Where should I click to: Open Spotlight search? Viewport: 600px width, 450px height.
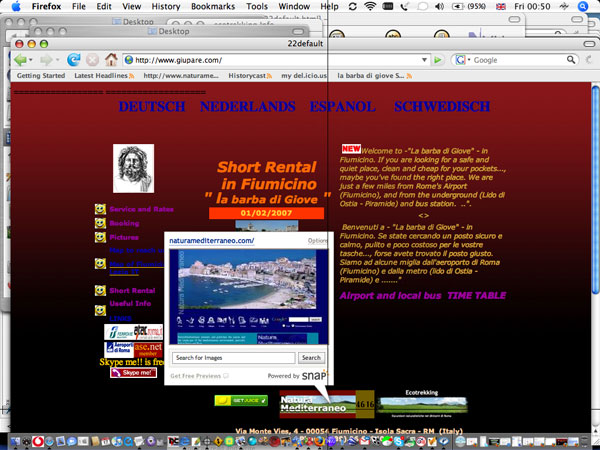click(583, 6)
